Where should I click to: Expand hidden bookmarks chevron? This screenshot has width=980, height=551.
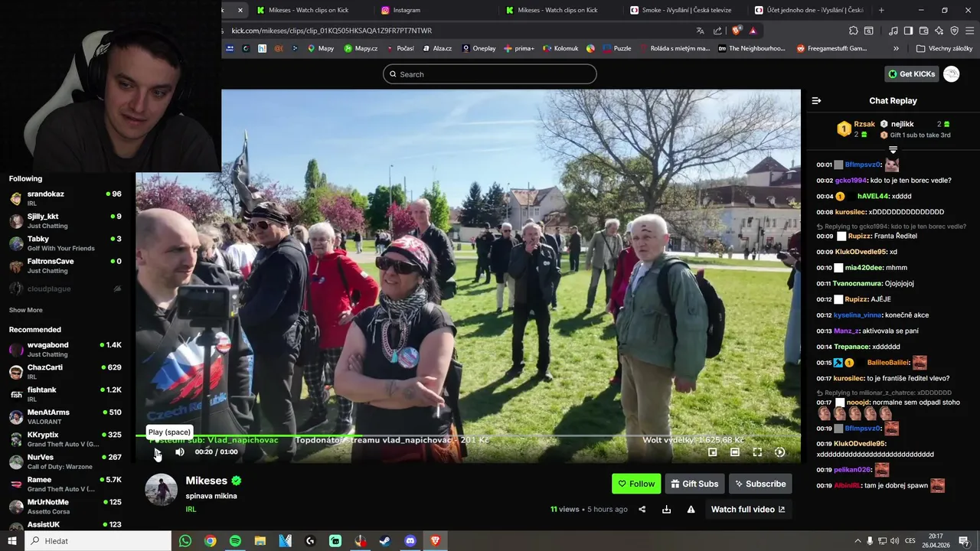point(896,48)
